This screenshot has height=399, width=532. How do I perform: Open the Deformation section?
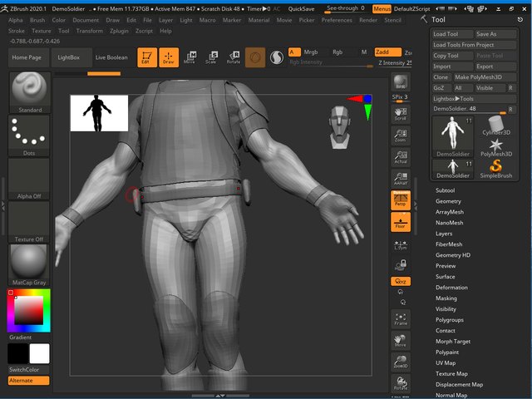[x=451, y=288]
